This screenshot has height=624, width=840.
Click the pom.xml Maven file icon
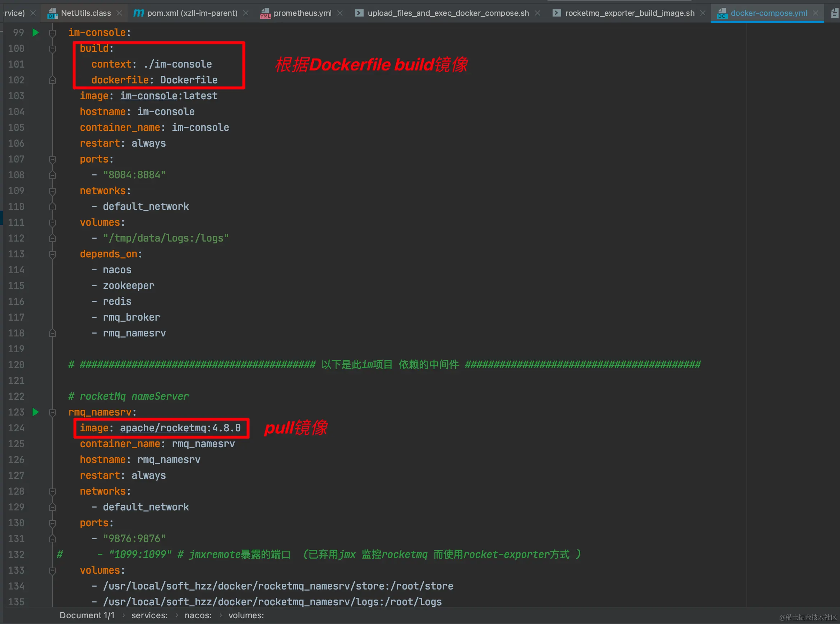(138, 13)
